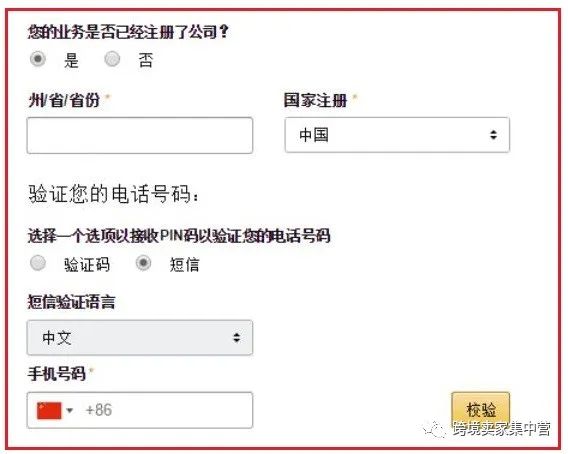
Task: Expand the country code arrow beside the flag
Action: click(x=70, y=411)
